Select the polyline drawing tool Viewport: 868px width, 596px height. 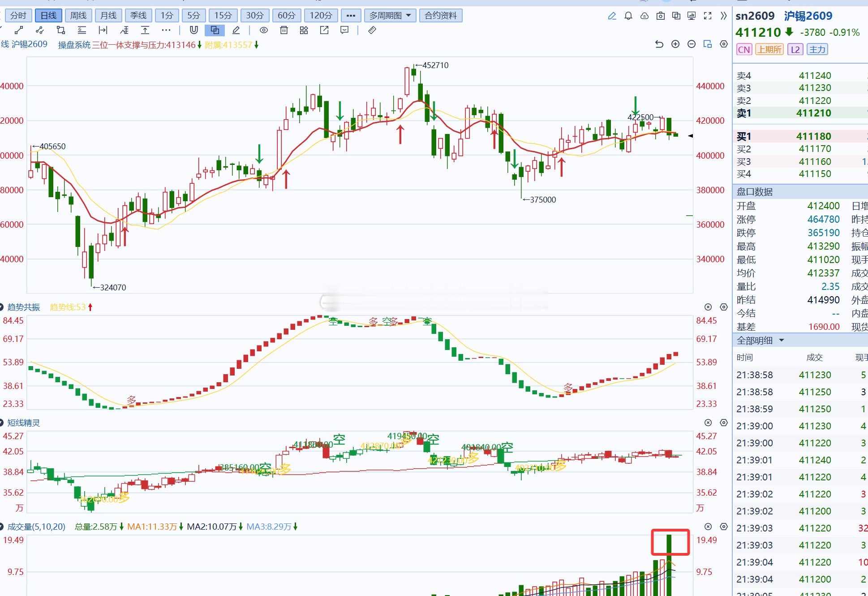(x=40, y=30)
